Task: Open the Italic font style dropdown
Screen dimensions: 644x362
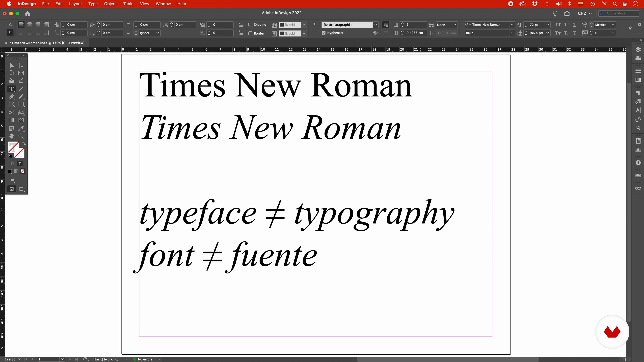Action: coord(512,33)
